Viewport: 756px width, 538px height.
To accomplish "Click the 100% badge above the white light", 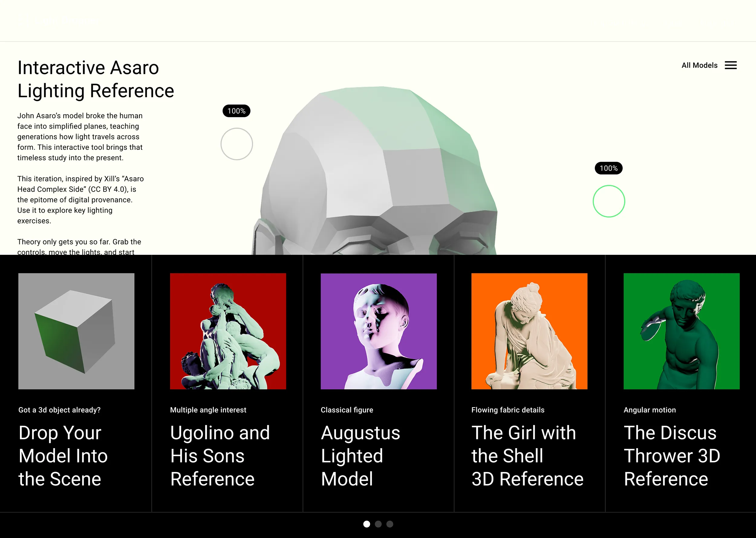I will pos(236,111).
